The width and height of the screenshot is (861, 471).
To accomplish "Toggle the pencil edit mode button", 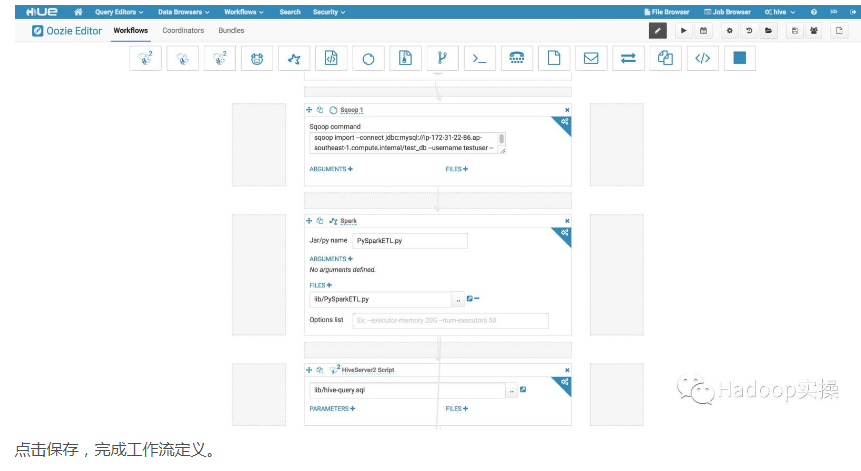I will pos(658,31).
